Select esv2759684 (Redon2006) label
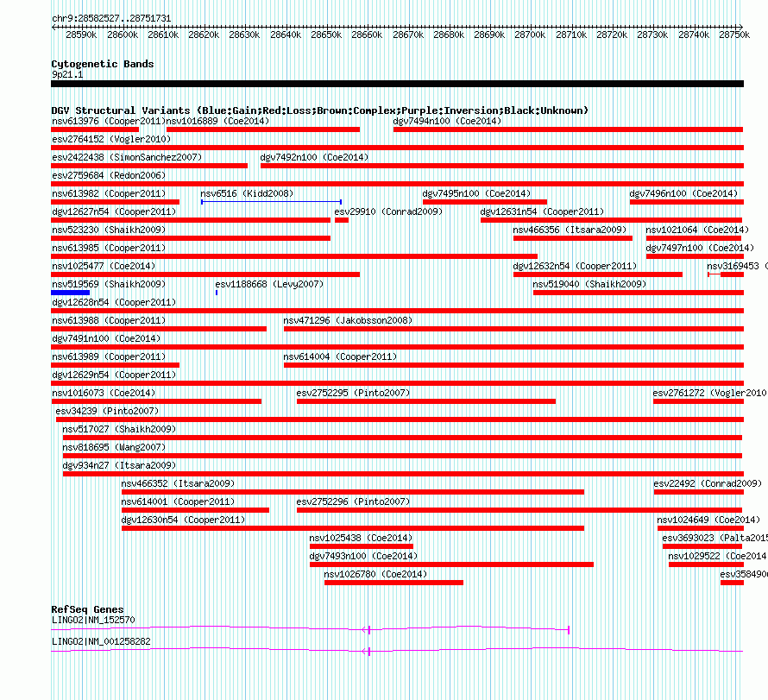768x700 pixels. [109, 175]
